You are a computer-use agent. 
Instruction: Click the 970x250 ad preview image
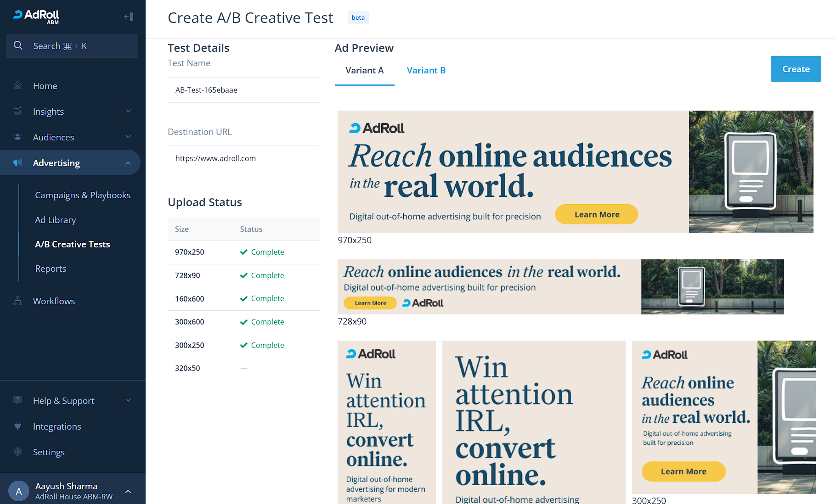[575, 172]
